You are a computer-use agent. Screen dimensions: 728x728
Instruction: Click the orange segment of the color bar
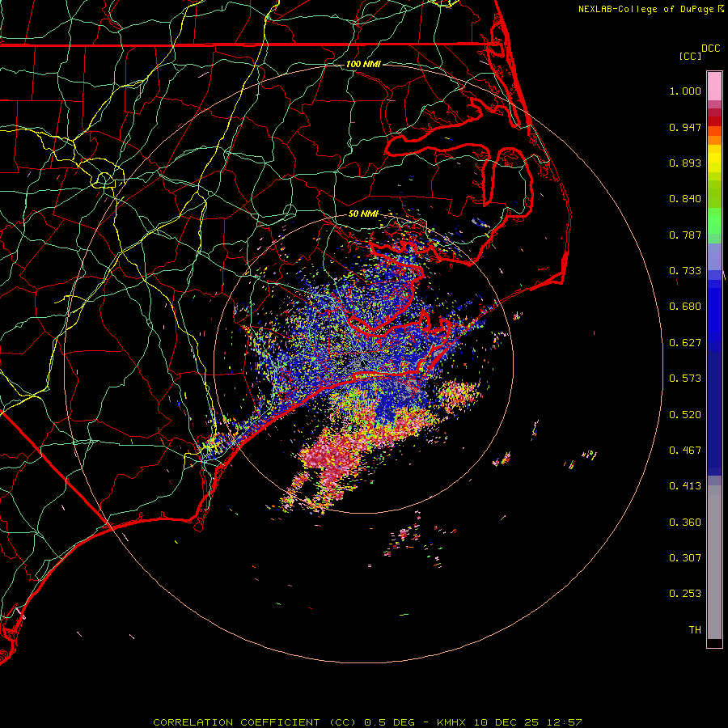pyautogui.click(x=714, y=136)
